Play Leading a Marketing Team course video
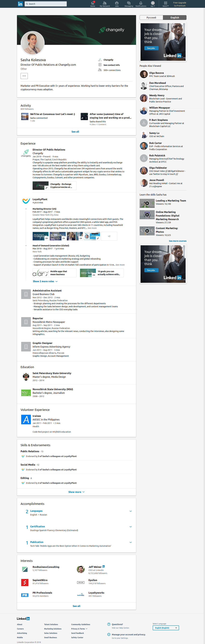Image resolution: width=205 pixels, height=644 pixels. click(x=147, y=203)
